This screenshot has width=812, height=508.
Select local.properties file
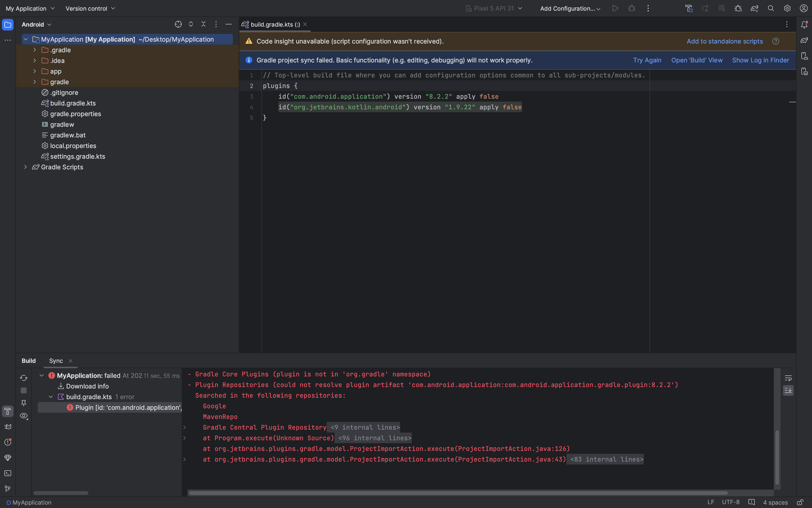pos(73,146)
